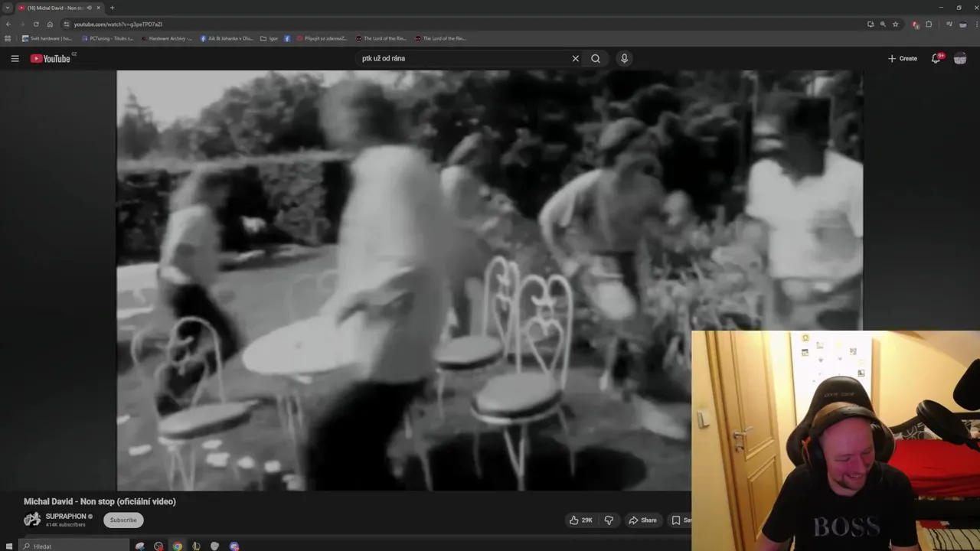Mute the tab using its speaker icon
This screenshot has height=551, width=980.
(90, 8)
